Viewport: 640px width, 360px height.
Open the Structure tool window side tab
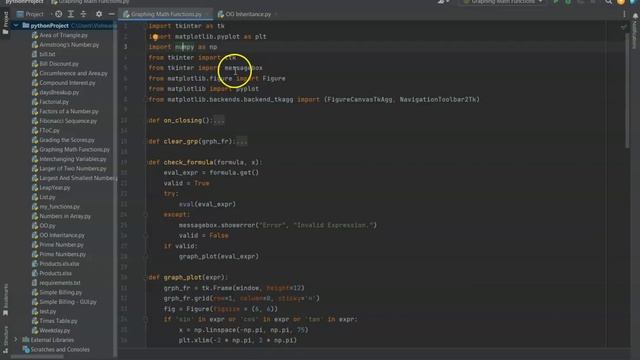point(5,340)
